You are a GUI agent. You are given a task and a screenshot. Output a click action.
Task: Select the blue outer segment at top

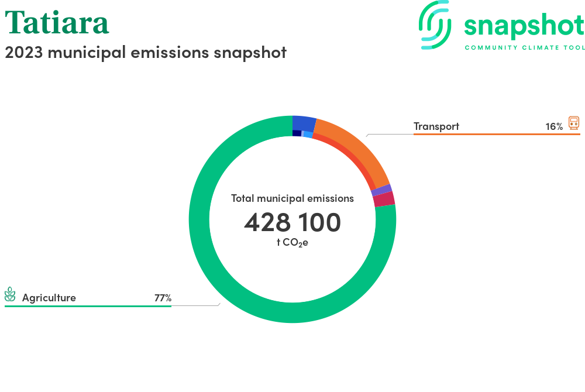tap(304, 122)
